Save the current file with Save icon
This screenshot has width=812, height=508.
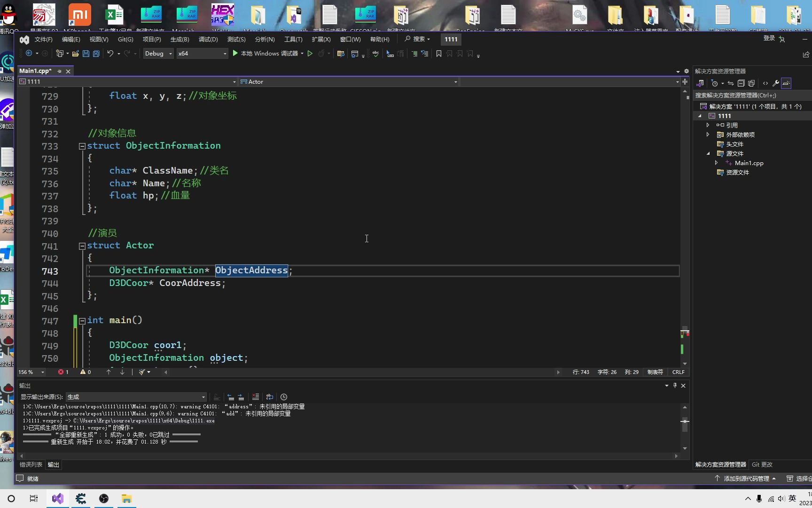coord(86,54)
